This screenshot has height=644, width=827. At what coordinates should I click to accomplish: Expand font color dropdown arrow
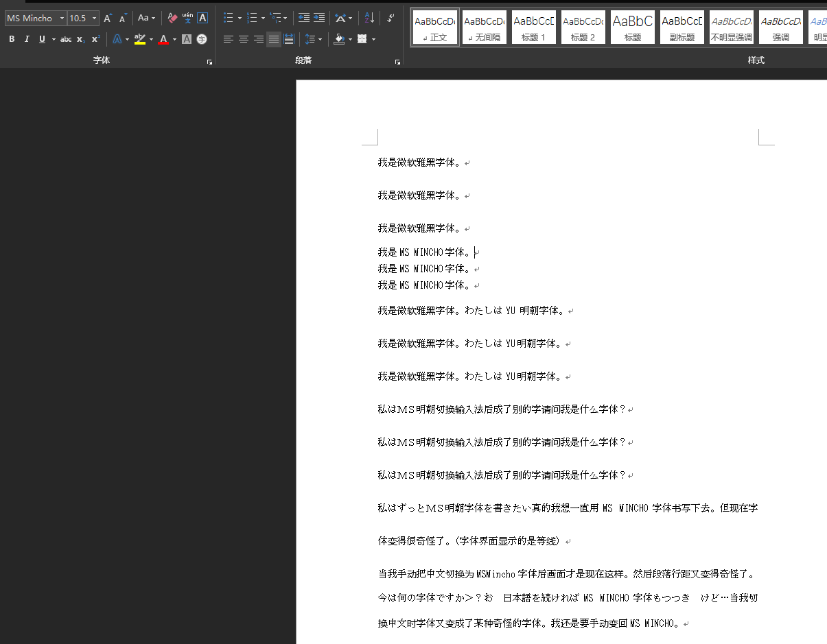click(x=174, y=39)
